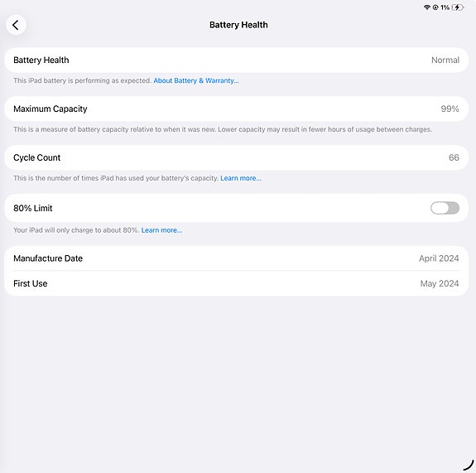
Task: Tap the 99% maximum capacity value
Action: [450, 109]
